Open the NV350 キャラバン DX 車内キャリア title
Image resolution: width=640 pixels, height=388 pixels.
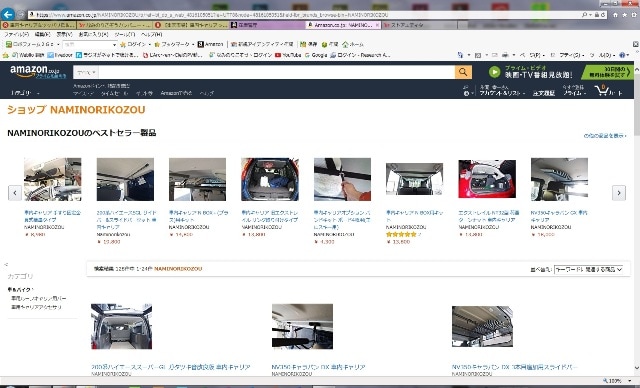(x=318, y=367)
